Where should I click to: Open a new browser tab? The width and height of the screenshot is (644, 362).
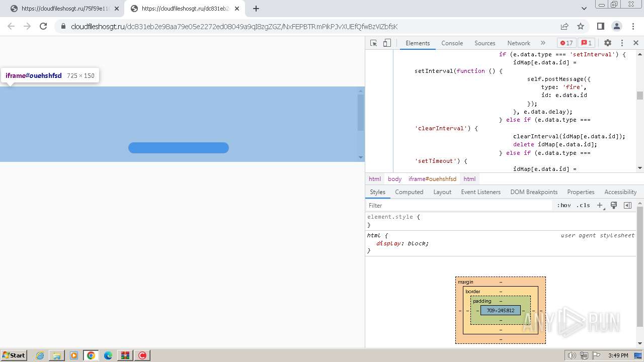pyautogui.click(x=256, y=9)
